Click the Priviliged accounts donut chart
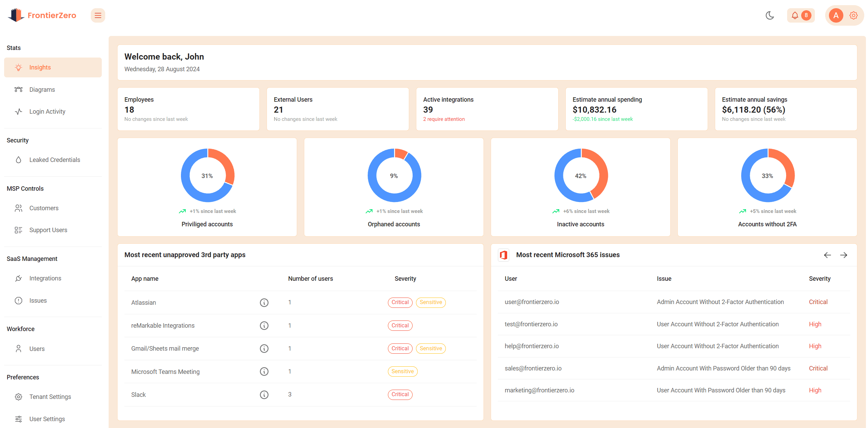868x428 pixels. pyautogui.click(x=207, y=175)
